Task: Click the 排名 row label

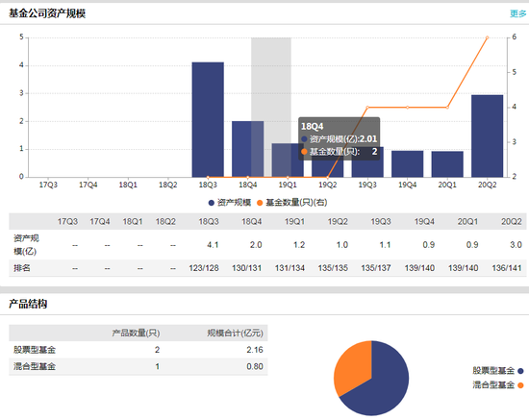Action: click(22, 268)
